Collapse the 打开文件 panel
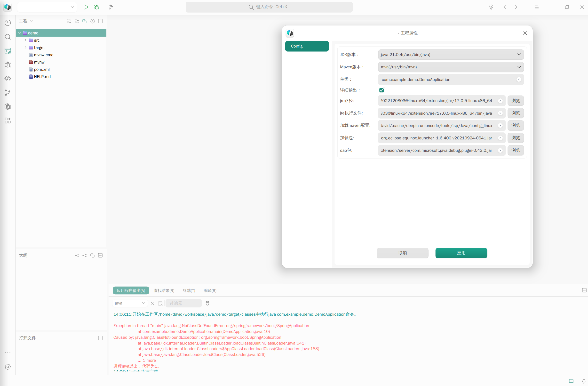 point(100,338)
